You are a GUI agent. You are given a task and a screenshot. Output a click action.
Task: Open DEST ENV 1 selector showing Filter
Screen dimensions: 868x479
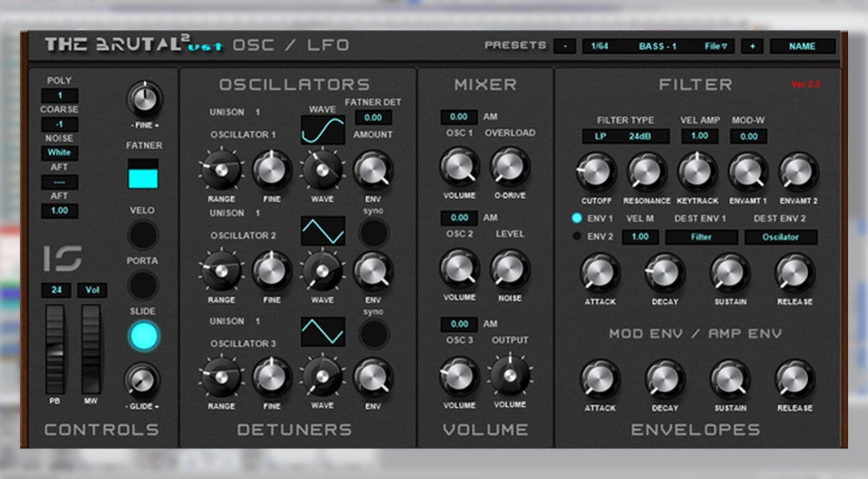coord(701,237)
